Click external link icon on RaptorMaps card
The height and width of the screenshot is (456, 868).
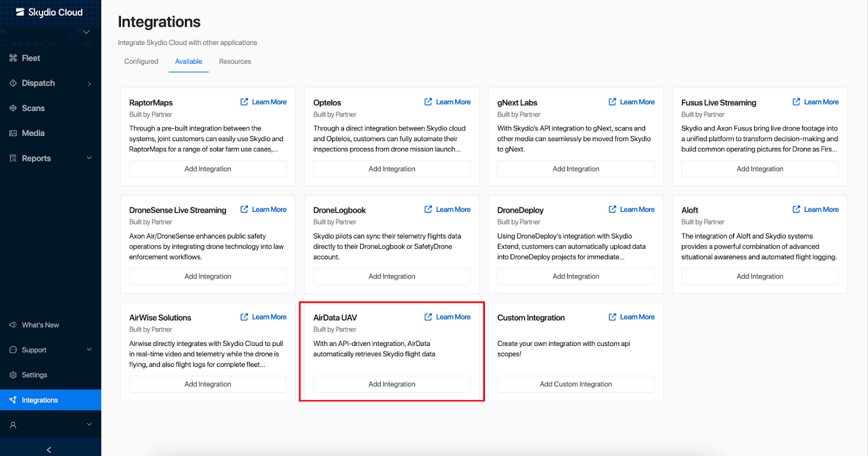[244, 102]
